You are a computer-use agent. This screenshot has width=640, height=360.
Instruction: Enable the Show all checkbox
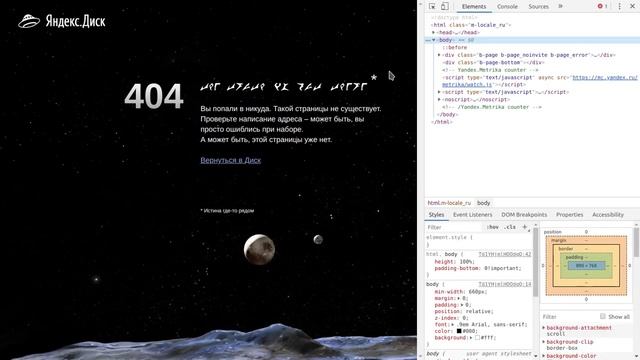[x=603, y=316]
